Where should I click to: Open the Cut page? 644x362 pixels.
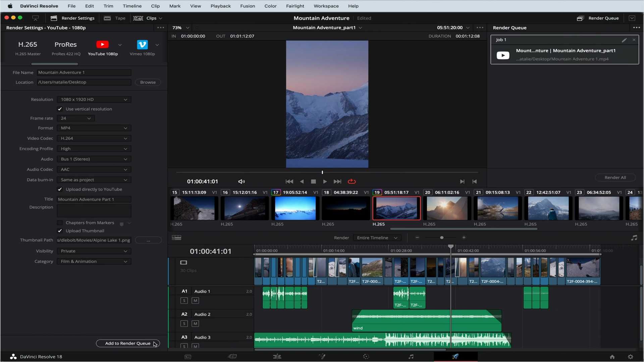[232, 356]
